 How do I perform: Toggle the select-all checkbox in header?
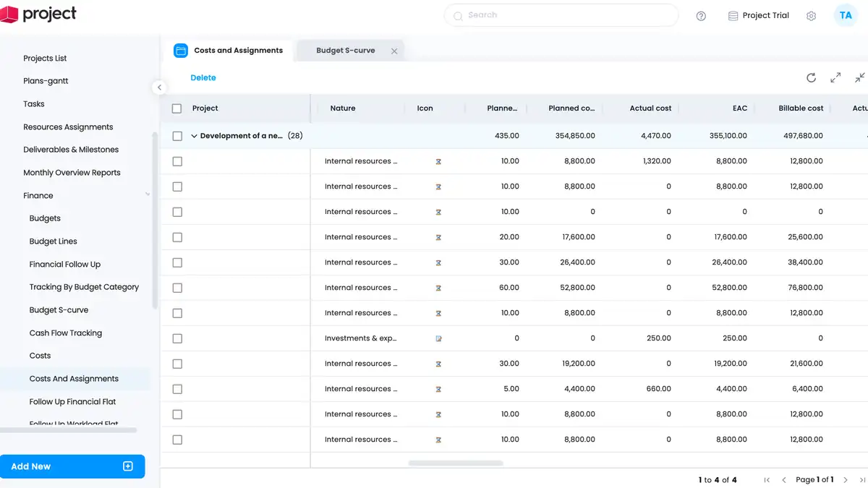pyautogui.click(x=177, y=108)
